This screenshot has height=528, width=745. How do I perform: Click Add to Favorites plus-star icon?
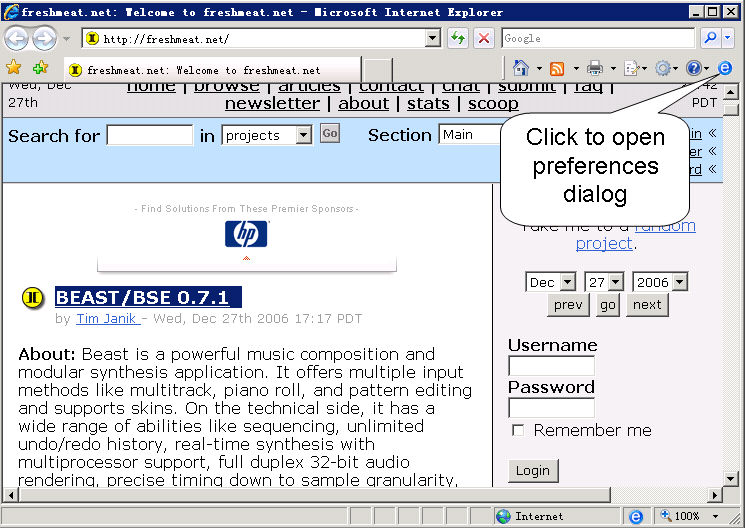click(40, 68)
